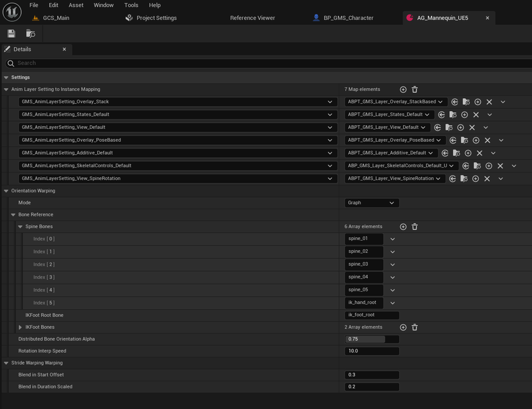Image resolution: width=532 pixels, height=409 pixels.
Task: Open the File menu
Action: [x=34, y=5]
